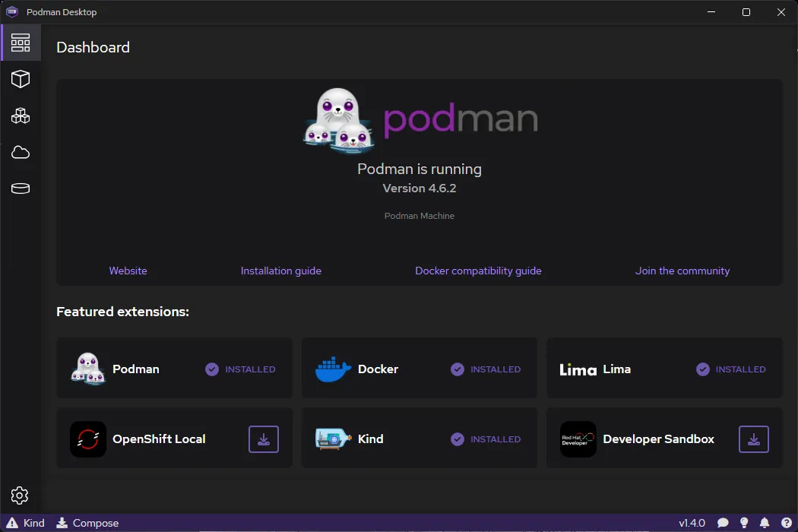Click the Red Hat Developer Sandbox icon
The image size is (798, 532).
click(578, 439)
